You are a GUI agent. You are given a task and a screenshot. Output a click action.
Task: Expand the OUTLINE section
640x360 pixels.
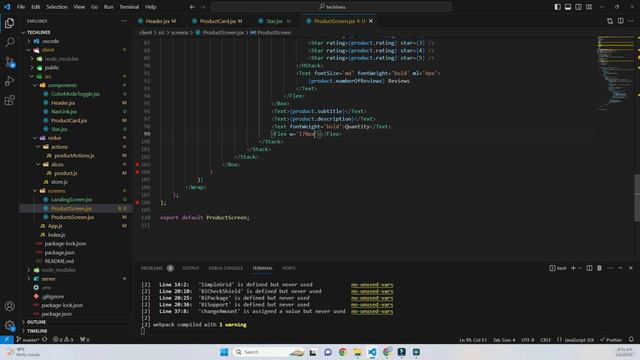coord(76,322)
